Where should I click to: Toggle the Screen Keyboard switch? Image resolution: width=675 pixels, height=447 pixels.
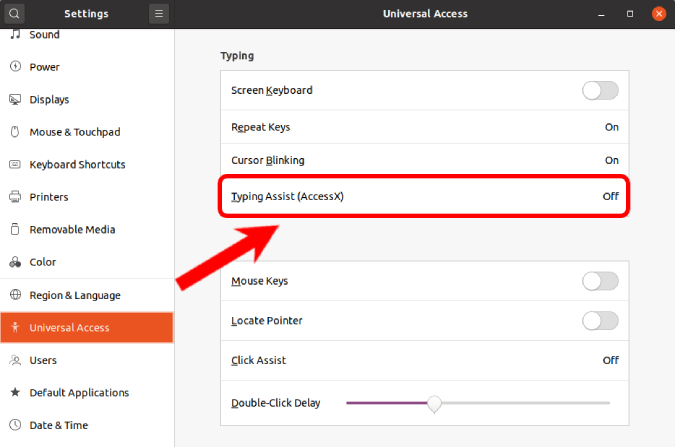click(x=600, y=91)
